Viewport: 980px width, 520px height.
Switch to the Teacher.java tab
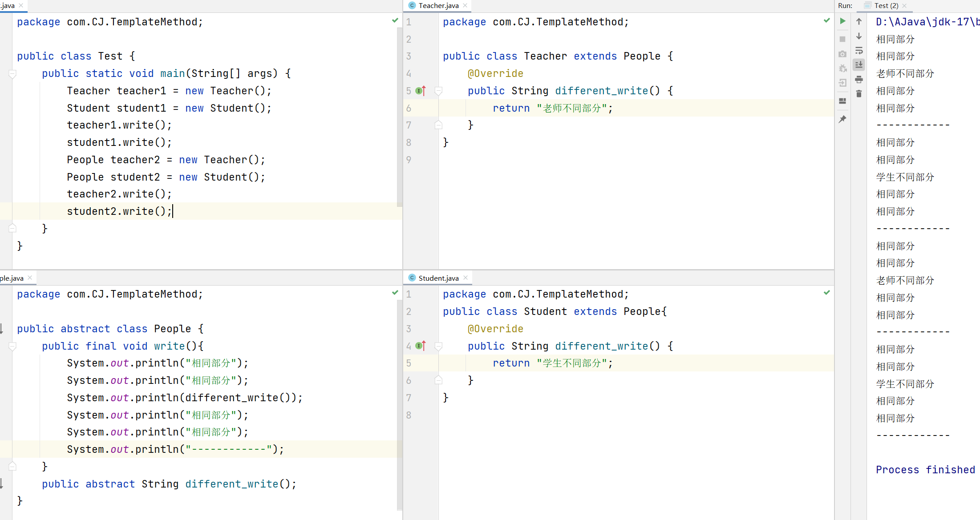[x=438, y=6]
